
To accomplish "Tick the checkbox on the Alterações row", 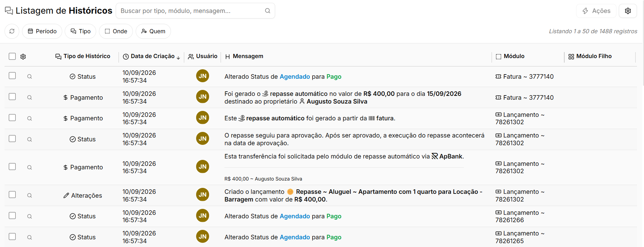I will pos(12,195).
